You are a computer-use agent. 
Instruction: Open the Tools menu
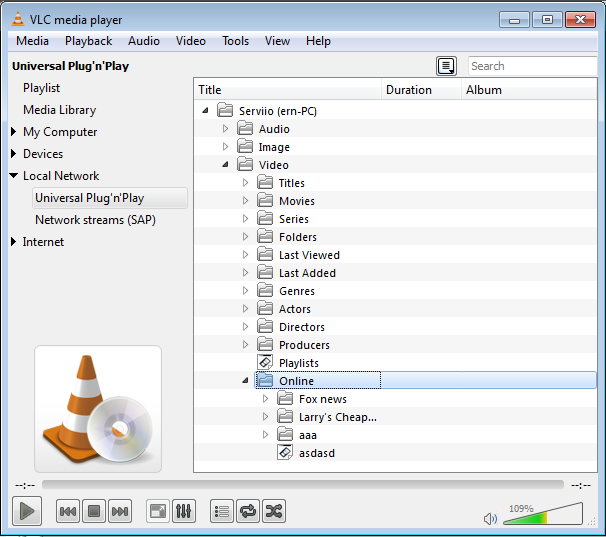(235, 41)
